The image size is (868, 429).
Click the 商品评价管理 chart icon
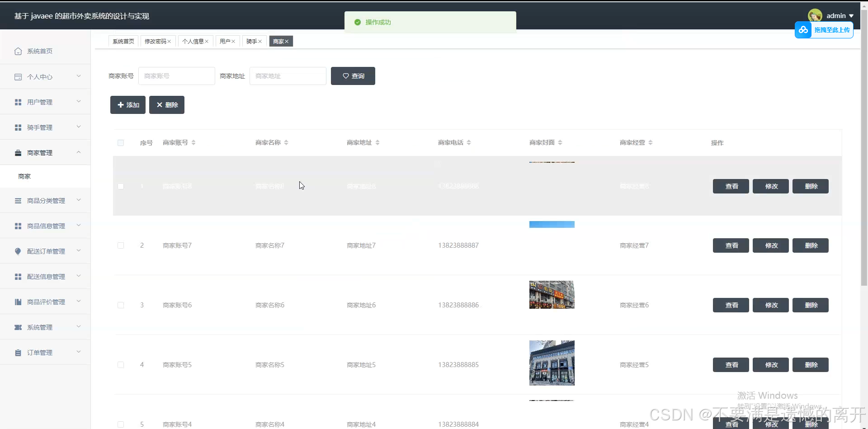coord(18,302)
